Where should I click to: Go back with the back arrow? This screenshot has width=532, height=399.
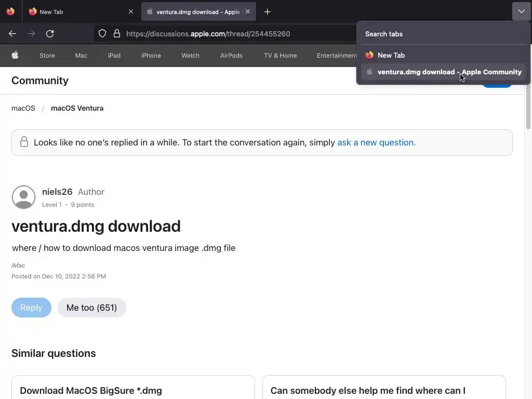[12, 34]
